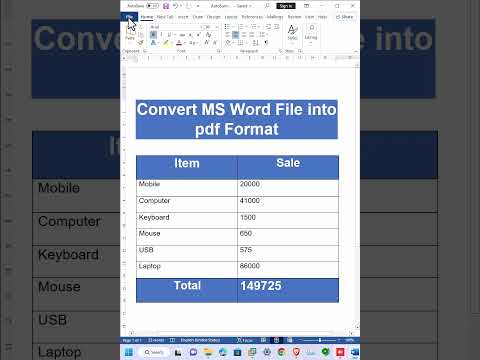
Task: Collapse the ribbon with the chevron
Action: [356, 51]
